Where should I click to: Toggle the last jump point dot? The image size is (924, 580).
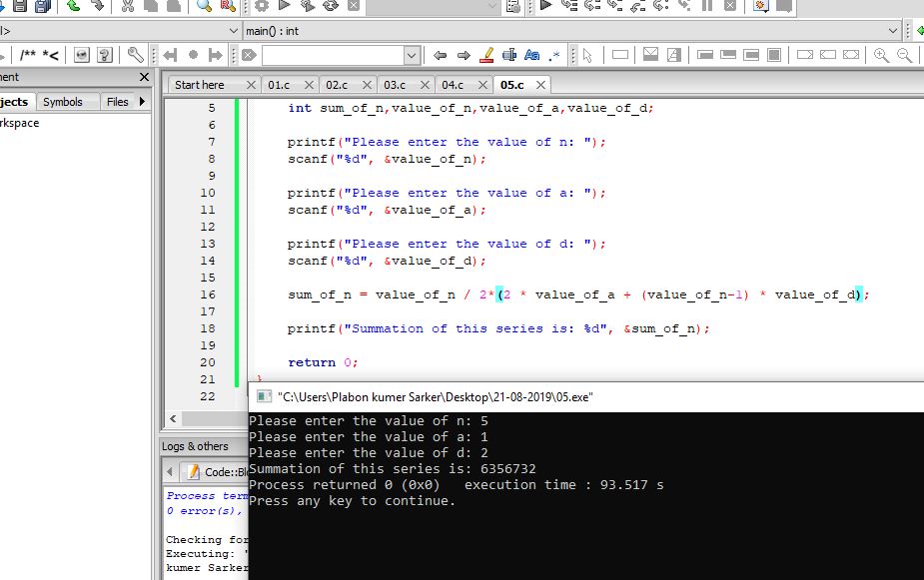point(193,55)
